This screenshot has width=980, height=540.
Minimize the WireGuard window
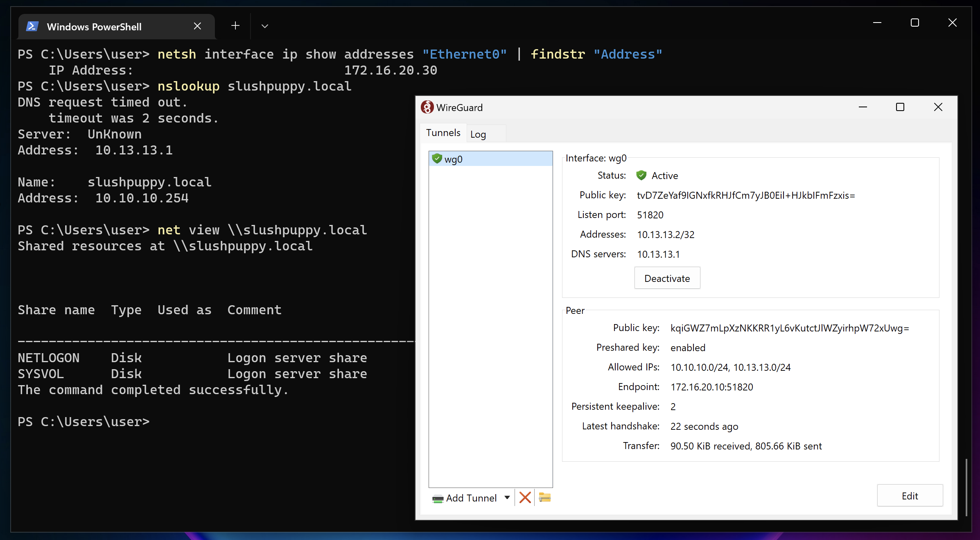coord(863,107)
